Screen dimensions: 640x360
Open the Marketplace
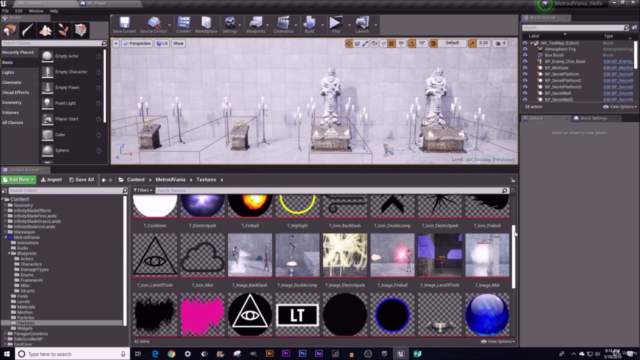[206, 25]
